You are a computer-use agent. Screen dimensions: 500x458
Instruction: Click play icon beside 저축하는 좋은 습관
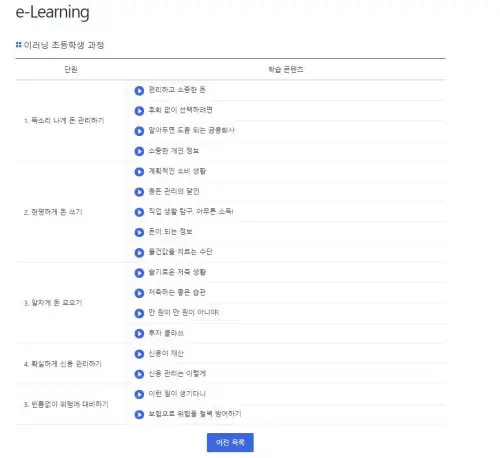tap(139, 293)
